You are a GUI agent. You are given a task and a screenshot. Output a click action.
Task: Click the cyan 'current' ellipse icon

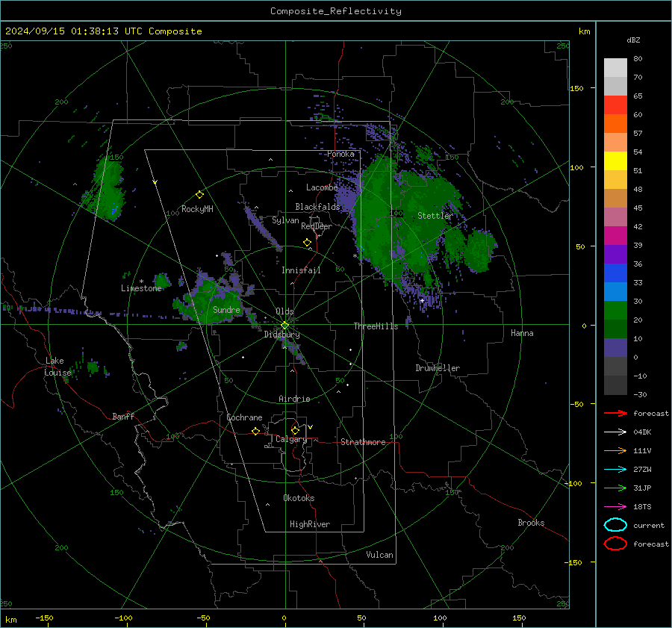click(615, 525)
